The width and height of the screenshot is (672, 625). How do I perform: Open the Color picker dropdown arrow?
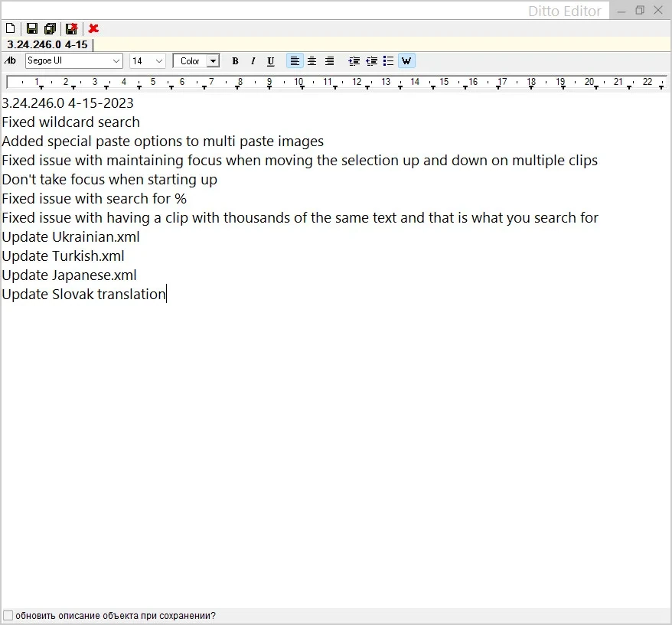pos(213,61)
